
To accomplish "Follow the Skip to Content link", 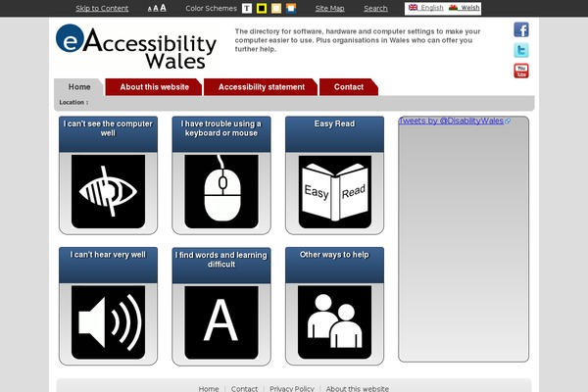I will pos(102,8).
